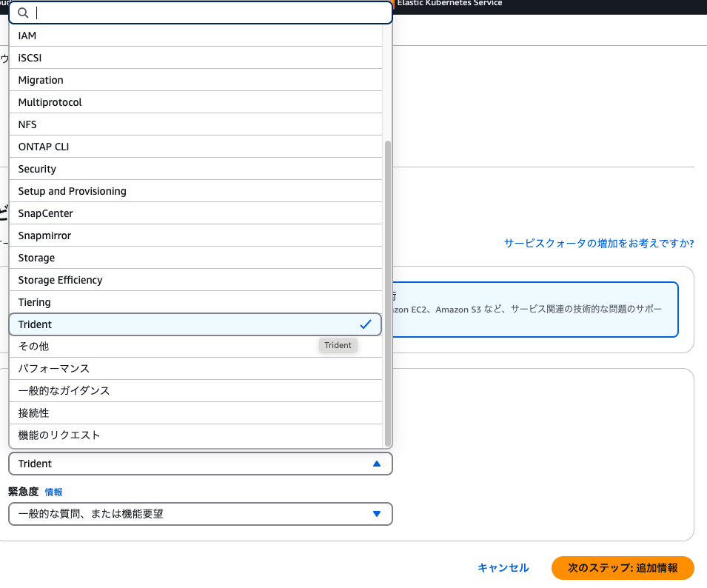Select the iSCSI option
Screen dimensions: 707x588
coord(195,58)
